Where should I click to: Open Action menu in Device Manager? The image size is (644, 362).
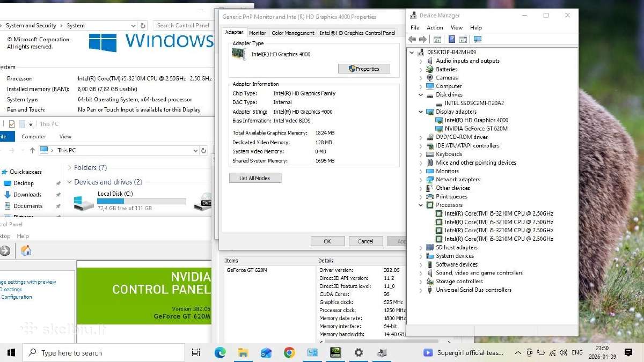pos(435,28)
